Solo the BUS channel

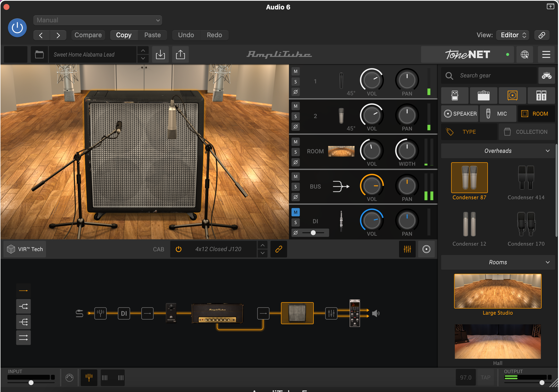tap(295, 187)
